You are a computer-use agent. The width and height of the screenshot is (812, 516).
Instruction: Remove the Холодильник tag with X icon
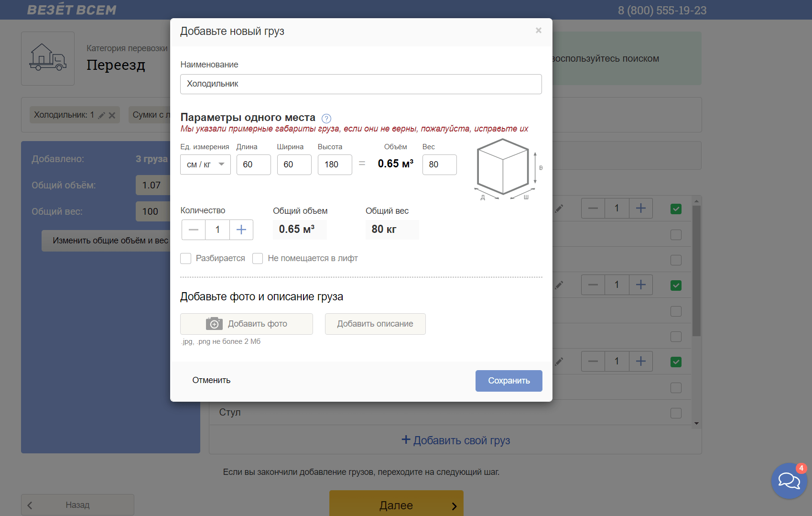tap(112, 115)
